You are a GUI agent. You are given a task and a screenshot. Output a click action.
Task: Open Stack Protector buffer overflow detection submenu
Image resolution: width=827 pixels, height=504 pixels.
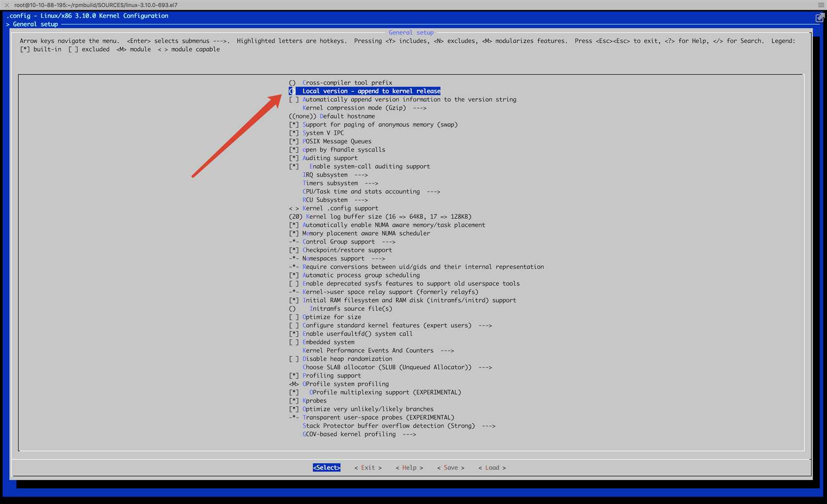click(x=399, y=426)
